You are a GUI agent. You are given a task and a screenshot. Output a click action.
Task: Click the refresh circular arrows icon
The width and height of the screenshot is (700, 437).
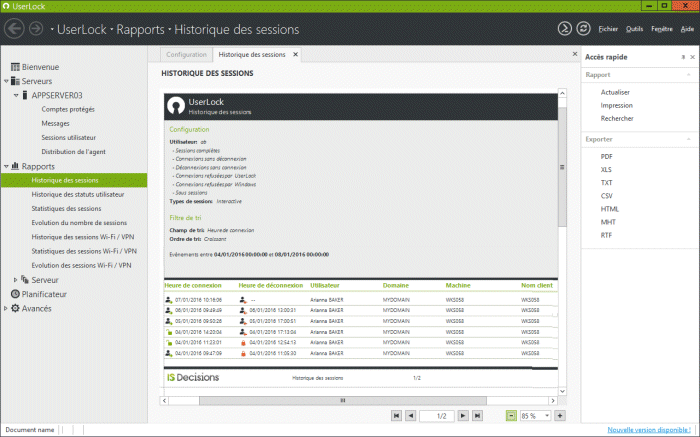pyautogui.click(x=583, y=29)
